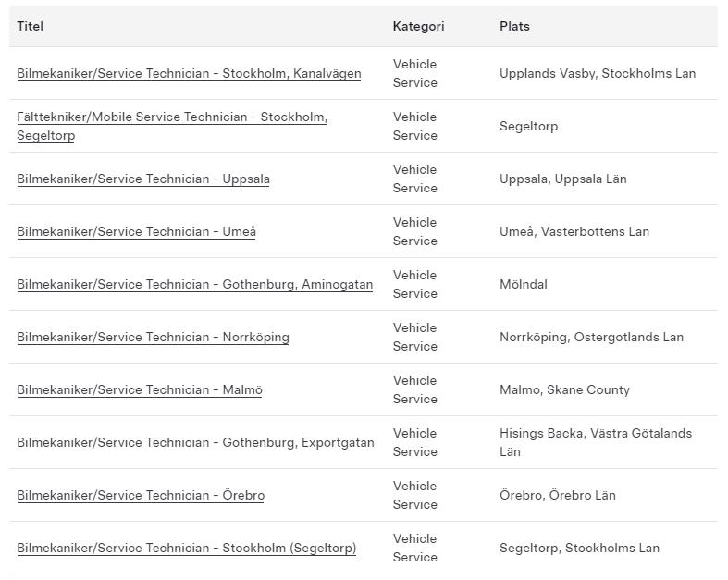Image resolution: width=728 pixels, height=580 pixels.
Task: Click the Titel column header
Action: pos(31,27)
